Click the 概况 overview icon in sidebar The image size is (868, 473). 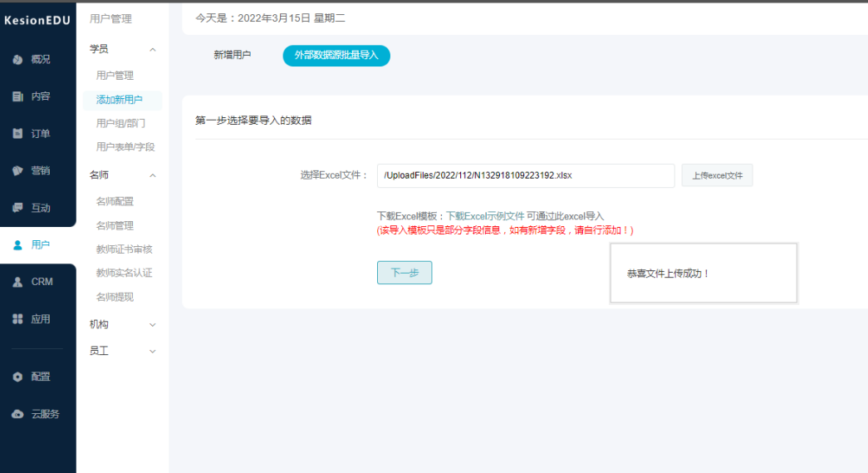pyautogui.click(x=17, y=60)
